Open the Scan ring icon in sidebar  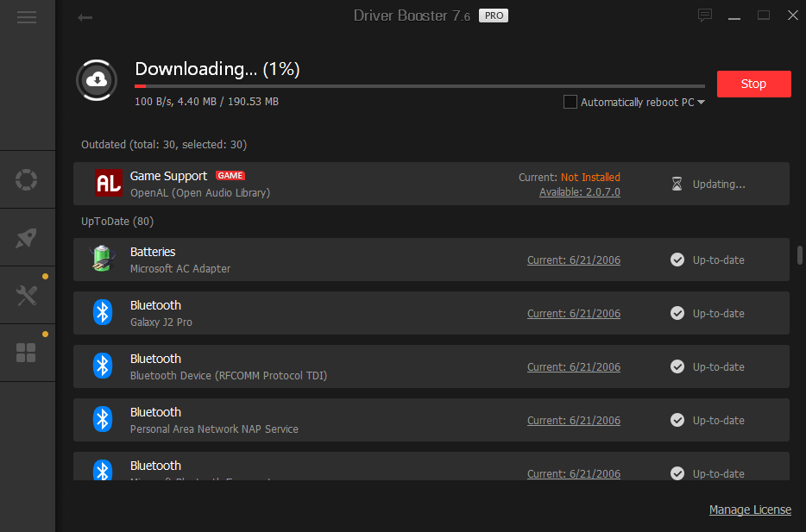coord(26,179)
